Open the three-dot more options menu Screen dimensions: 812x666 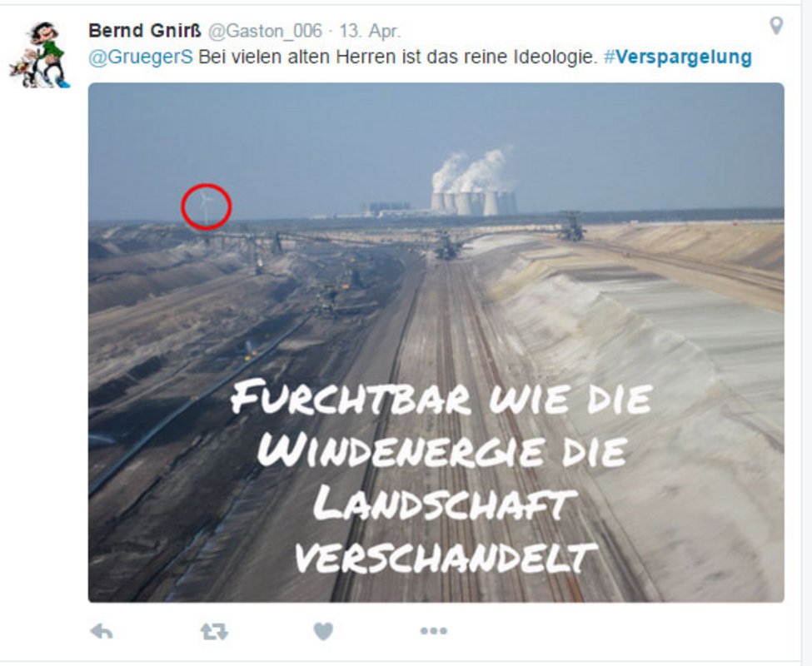[434, 631]
